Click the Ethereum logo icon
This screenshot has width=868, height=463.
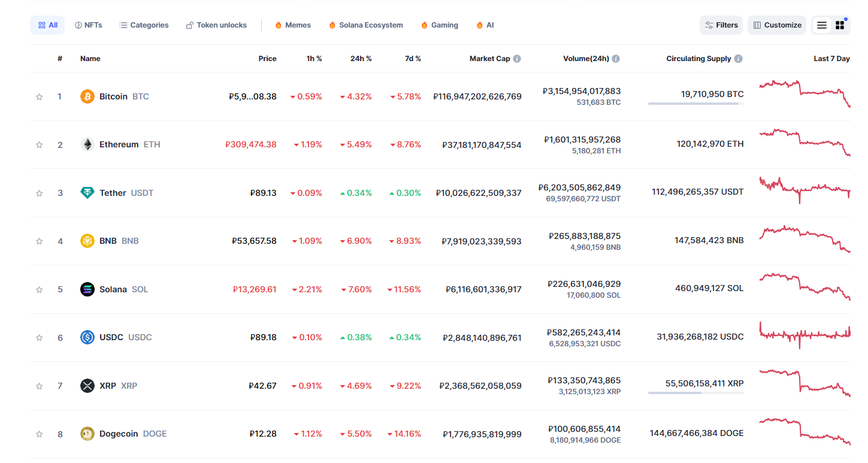87,144
